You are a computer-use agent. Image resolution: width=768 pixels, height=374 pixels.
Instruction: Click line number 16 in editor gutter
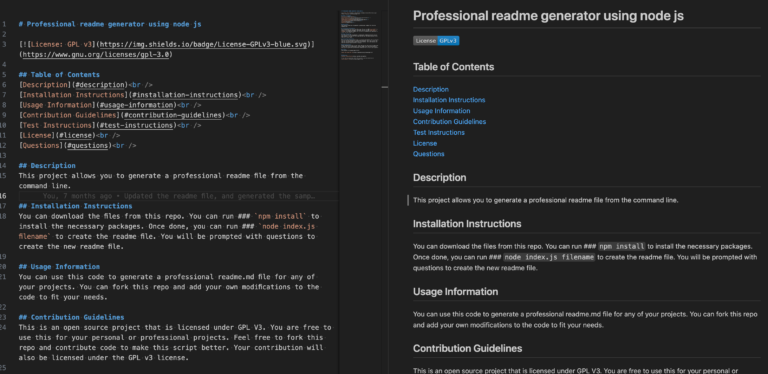(x=3, y=196)
